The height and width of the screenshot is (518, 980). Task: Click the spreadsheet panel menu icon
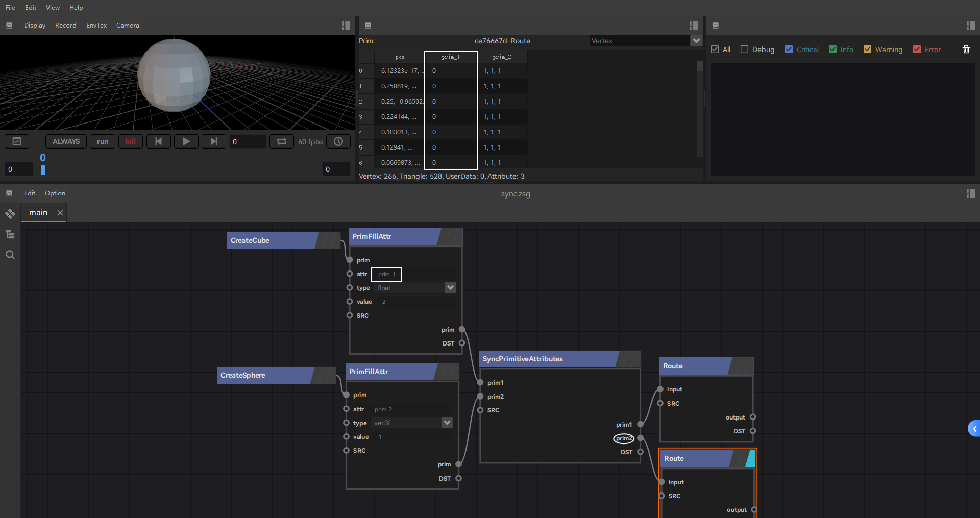tap(368, 26)
